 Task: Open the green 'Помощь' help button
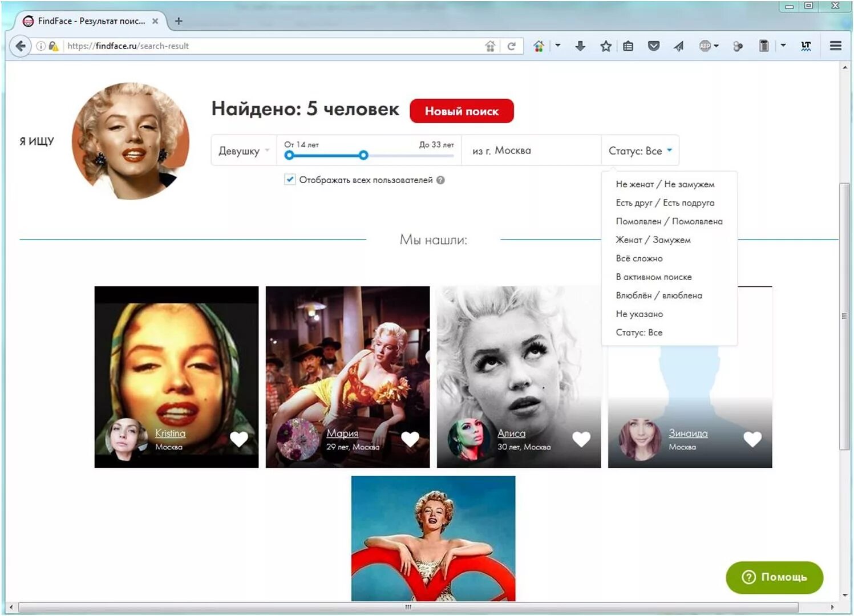point(774,577)
